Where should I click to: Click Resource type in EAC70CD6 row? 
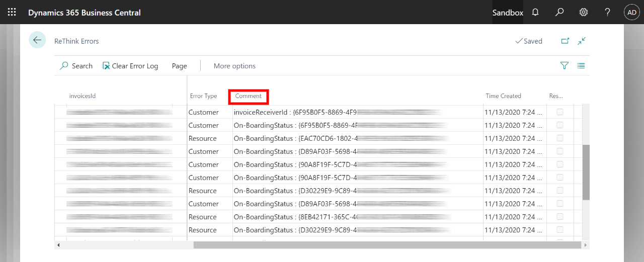point(203,138)
